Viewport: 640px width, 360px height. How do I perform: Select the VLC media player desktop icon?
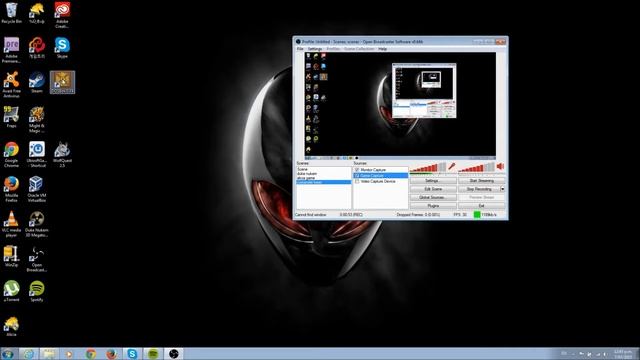pos(11,224)
